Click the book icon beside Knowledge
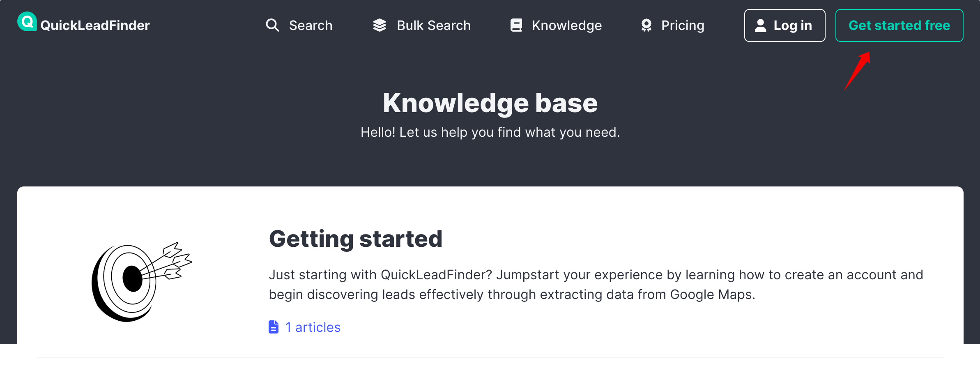The width and height of the screenshot is (980, 368). point(516,25)
